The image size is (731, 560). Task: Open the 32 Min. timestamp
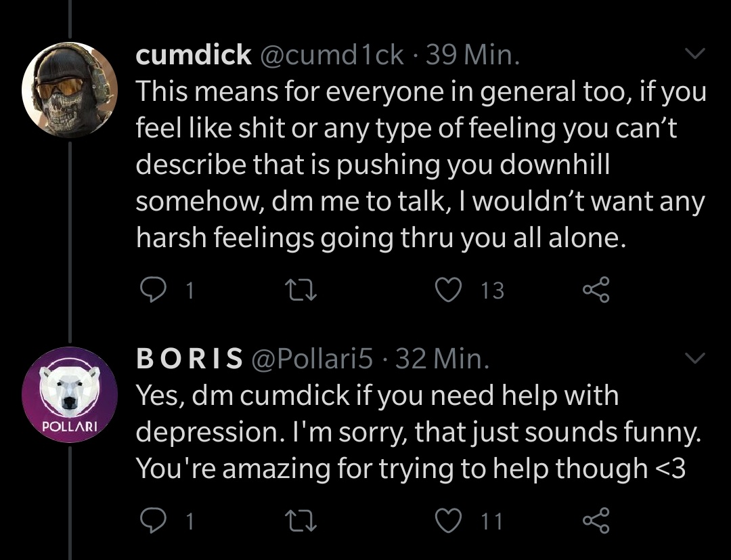[x=442, y=360]
